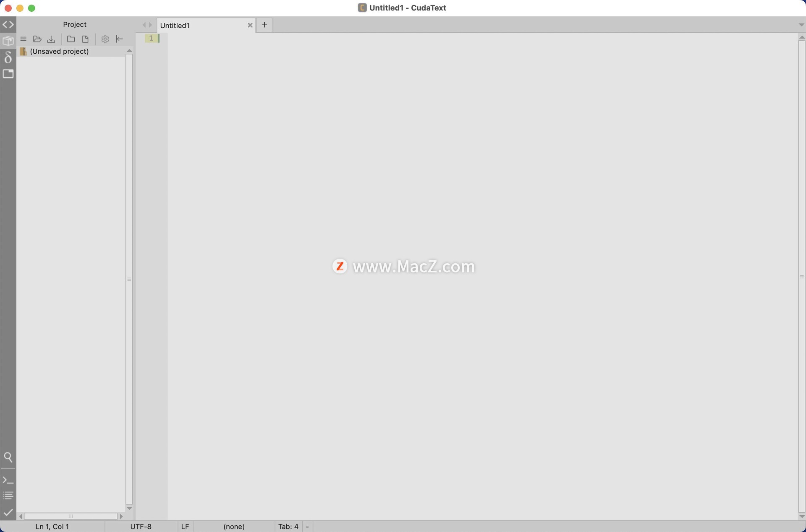Viewport: 806px width, 532px height.
Task: Add a new tab with plus button
Action: pyautogui.click(x=264, y=25)
